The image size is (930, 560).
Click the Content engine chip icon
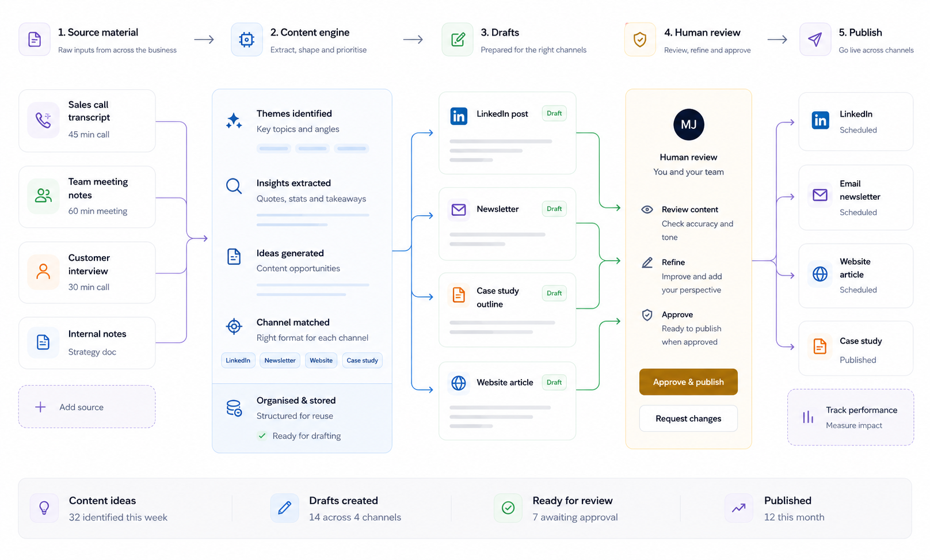click(246, 39)
